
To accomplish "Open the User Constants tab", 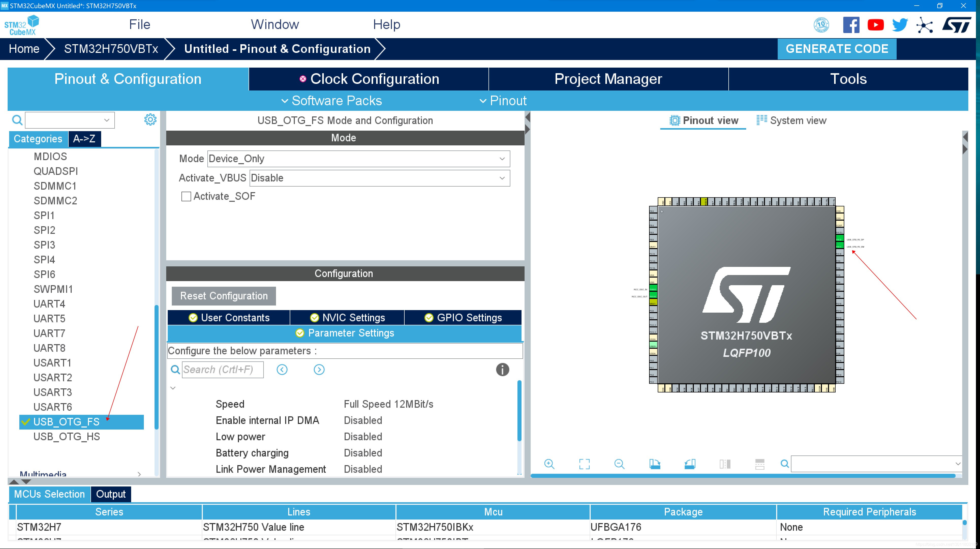I will tap(229, 318).
